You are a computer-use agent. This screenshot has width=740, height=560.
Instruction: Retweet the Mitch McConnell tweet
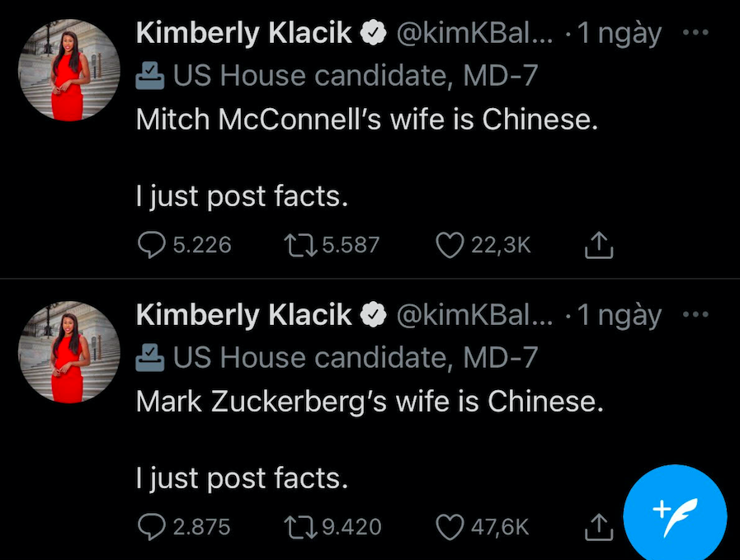(x=295, y=245)
